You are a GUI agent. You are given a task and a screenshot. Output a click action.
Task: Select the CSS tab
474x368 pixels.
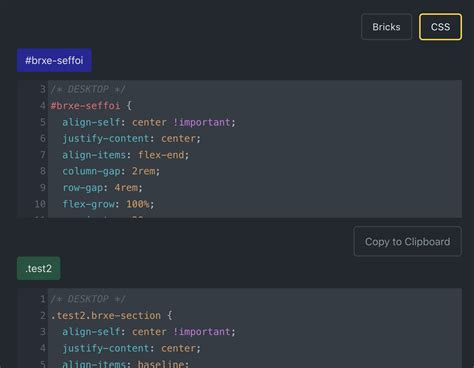tap(440, 27)
